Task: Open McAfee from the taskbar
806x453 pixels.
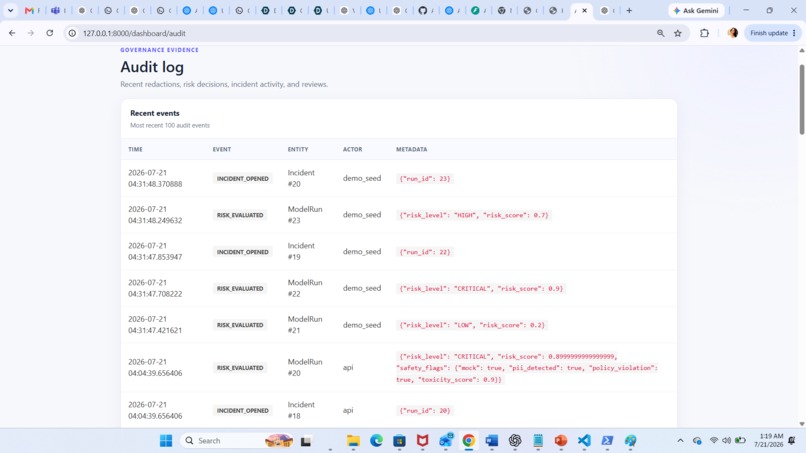Action: (x=423, y=441)
